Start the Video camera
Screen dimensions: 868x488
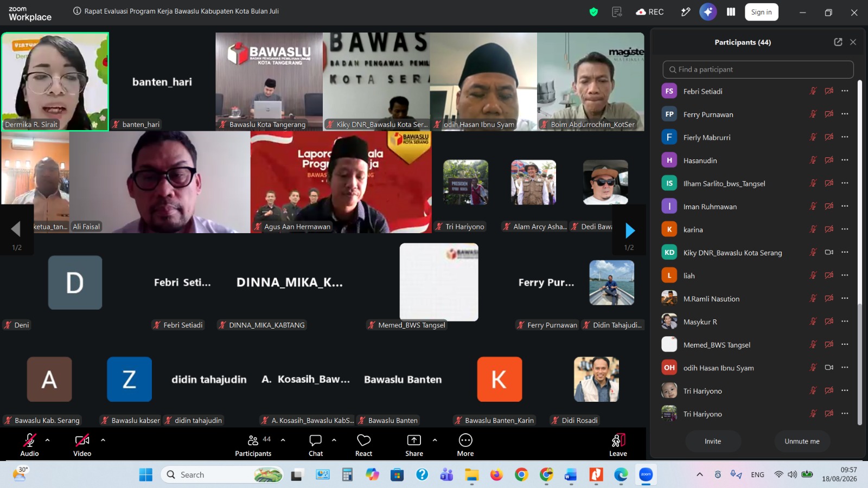[x=82, y=445]
